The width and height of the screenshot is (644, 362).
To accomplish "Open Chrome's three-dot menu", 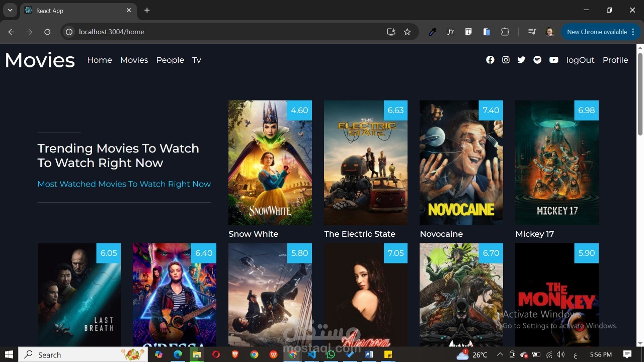I will 633,32.
